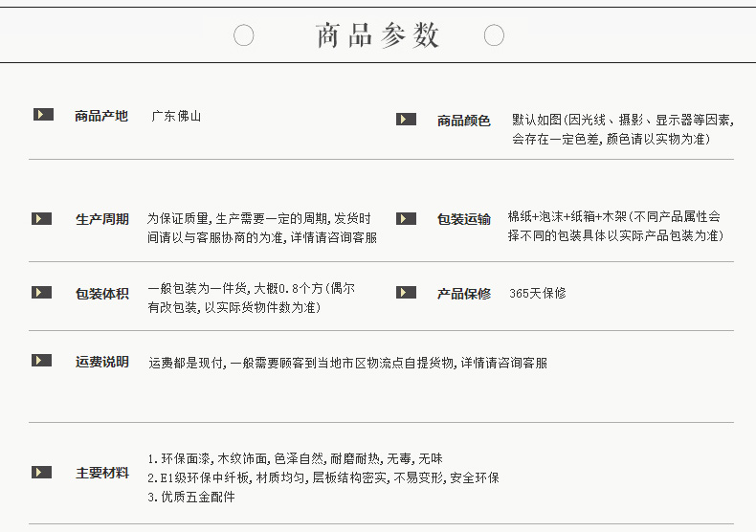This screenshot has height=532, width=756.
Task: Click the 主要材料 label
Action: click(x=102, y=473)
